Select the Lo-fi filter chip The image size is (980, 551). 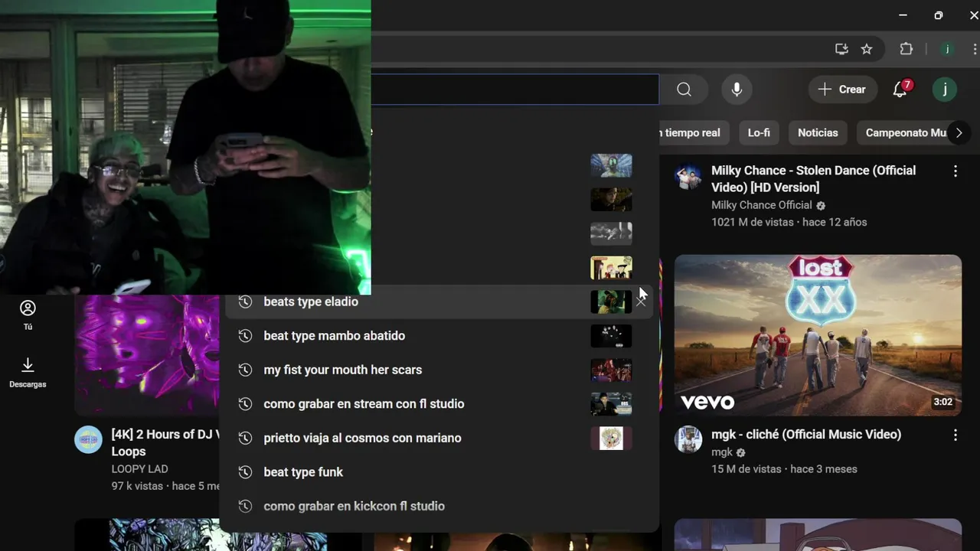tap(759, 132)
